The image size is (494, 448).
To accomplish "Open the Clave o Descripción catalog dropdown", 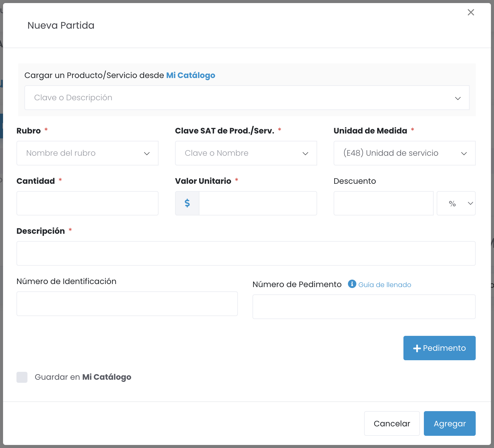I will 247,98.
